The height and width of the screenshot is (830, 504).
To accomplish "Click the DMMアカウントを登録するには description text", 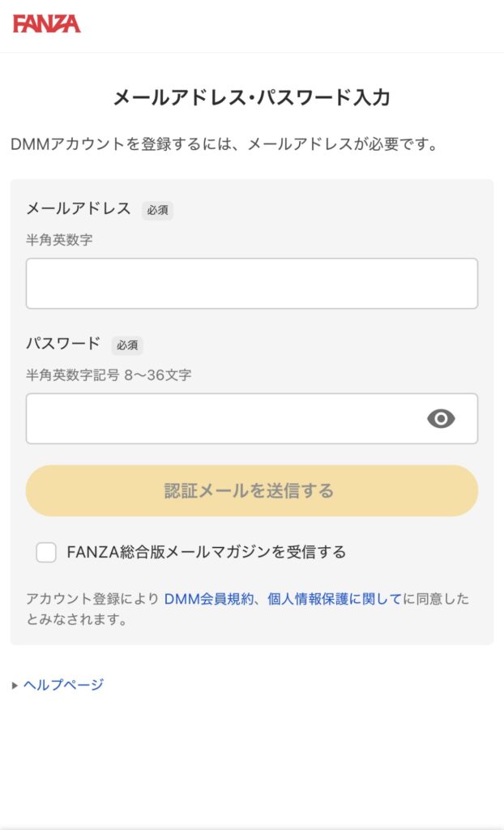I will pyautogui.click(x=224, y=145).
